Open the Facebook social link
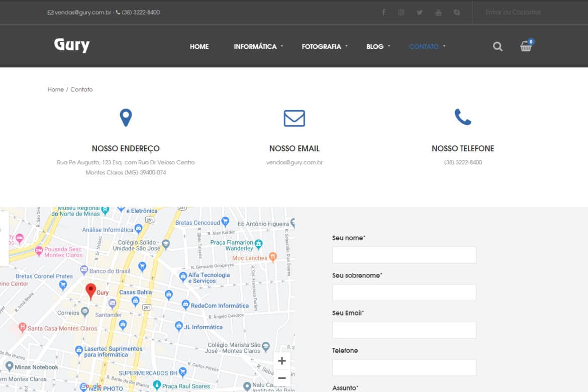Viewport: 588px width, 392px height. tap(383, 13)
